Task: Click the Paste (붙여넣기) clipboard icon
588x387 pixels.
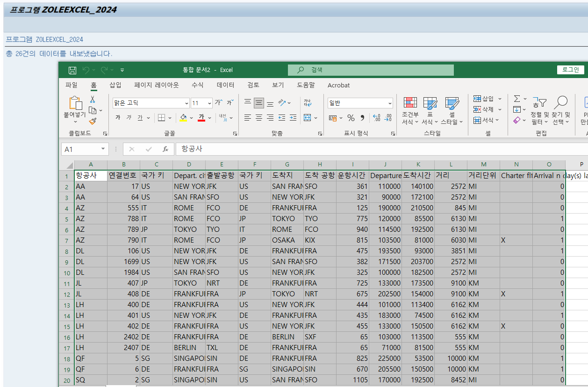Action: 75,103
